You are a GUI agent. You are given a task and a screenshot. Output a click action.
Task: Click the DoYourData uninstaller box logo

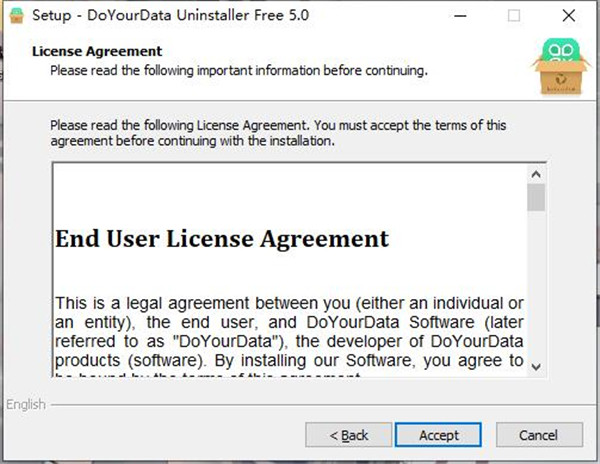pos(561,66)
